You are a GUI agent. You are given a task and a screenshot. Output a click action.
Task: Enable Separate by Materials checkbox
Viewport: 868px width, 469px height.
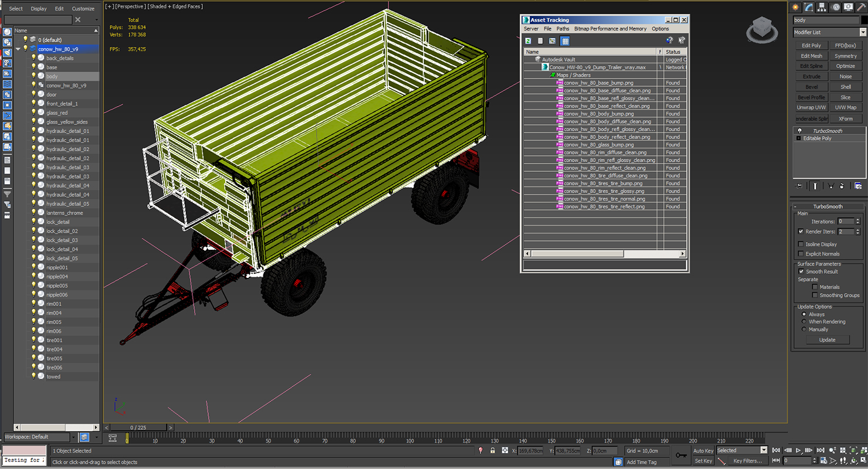815,287
